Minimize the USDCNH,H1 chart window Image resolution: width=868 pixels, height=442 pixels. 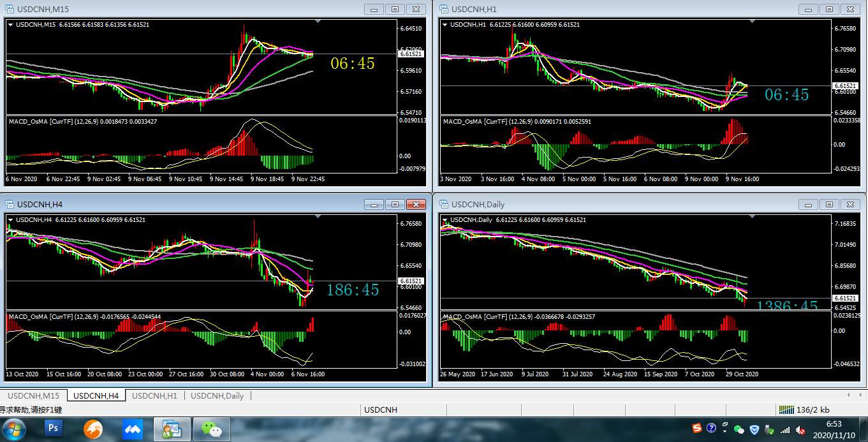tap(808, 9)
